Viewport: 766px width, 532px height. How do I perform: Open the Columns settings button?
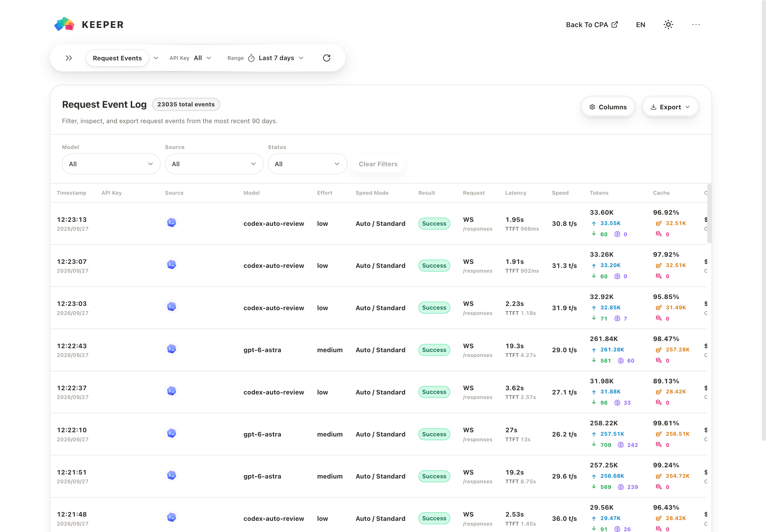click(x=608, y=107)
